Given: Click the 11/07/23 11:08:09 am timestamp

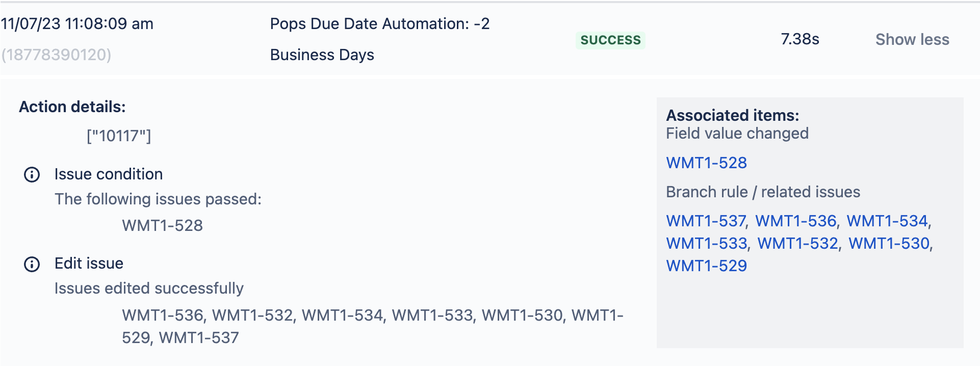Looking at the screenshot, I should [77, 23].
